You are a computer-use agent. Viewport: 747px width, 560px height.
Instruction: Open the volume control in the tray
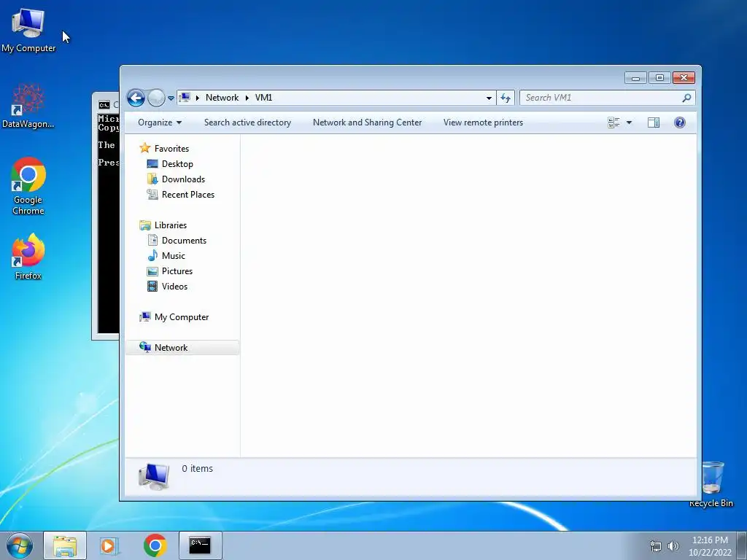[x=673, y=546]
